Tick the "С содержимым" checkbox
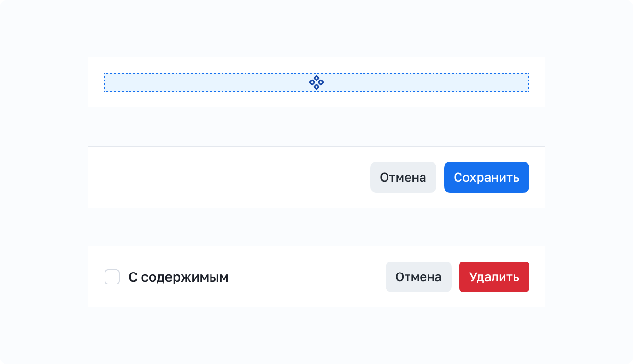Viewport: 633px width, 364px height. pos(112,277)
